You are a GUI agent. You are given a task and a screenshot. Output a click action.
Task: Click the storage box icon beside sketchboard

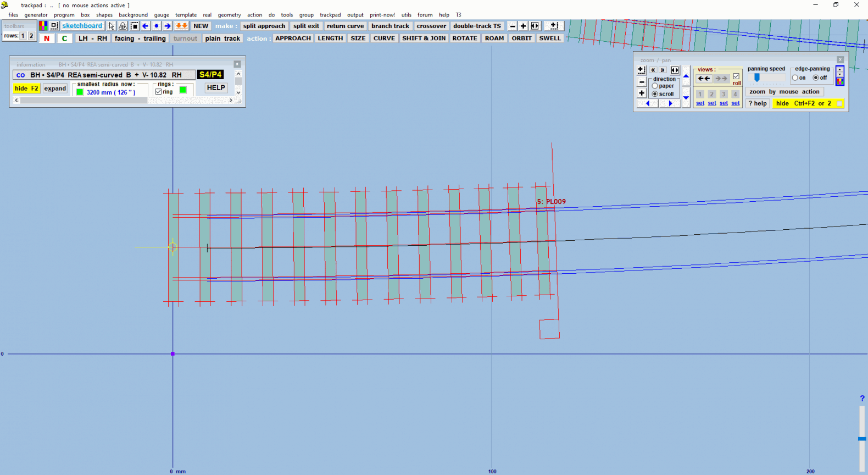tap(54, 26)
